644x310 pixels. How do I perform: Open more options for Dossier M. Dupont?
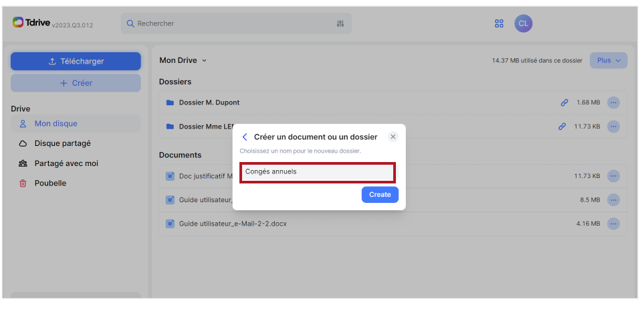pos(613,102)
